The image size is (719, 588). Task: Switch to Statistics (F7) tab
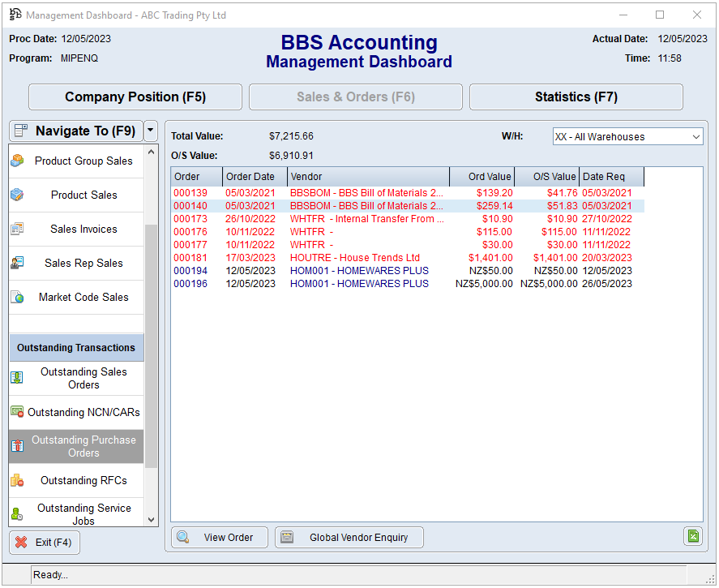tap(576, 97)
